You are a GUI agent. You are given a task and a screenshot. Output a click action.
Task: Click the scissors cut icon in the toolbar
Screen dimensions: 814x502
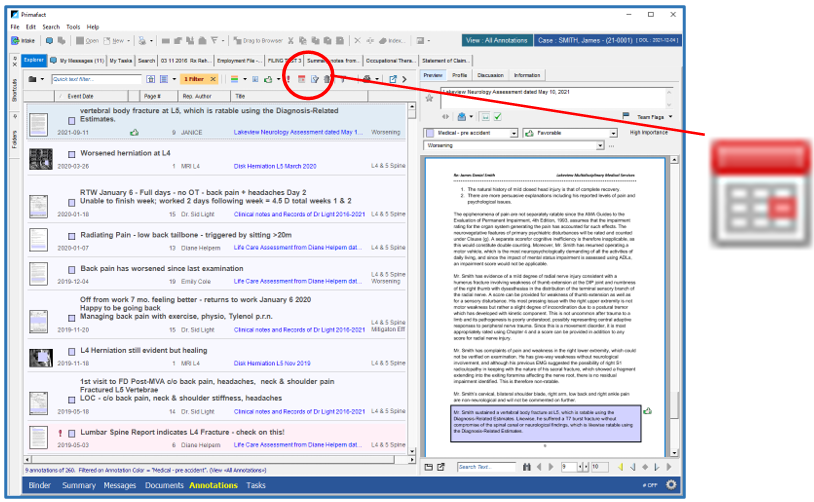tap(291, 40)
